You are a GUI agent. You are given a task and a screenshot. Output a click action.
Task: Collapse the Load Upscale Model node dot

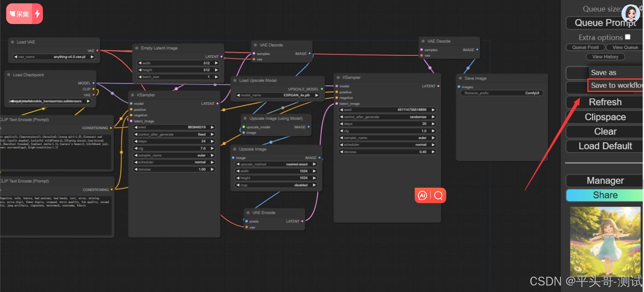click(235, 80)
